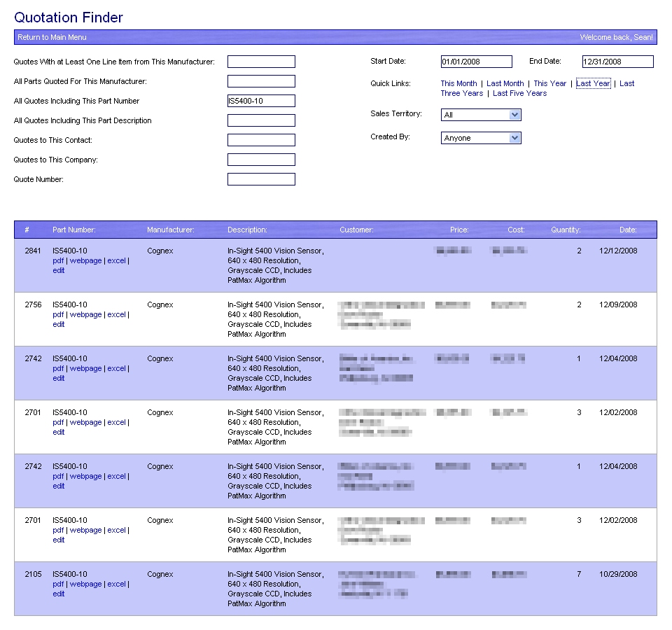Click the Return to Main Menu link
The height and width of the screenshot is (630, 672).
(52, 37)
